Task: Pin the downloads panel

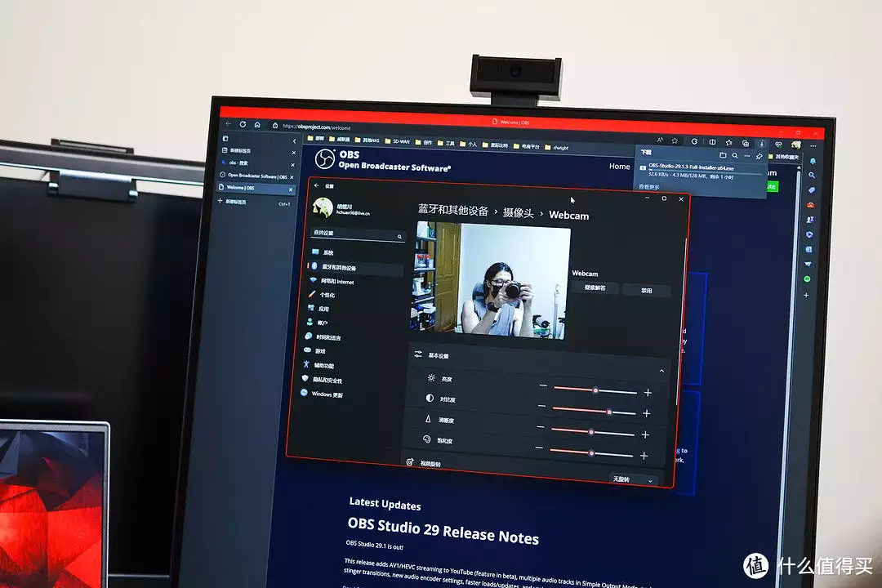Action: click(x=759, y=156)
